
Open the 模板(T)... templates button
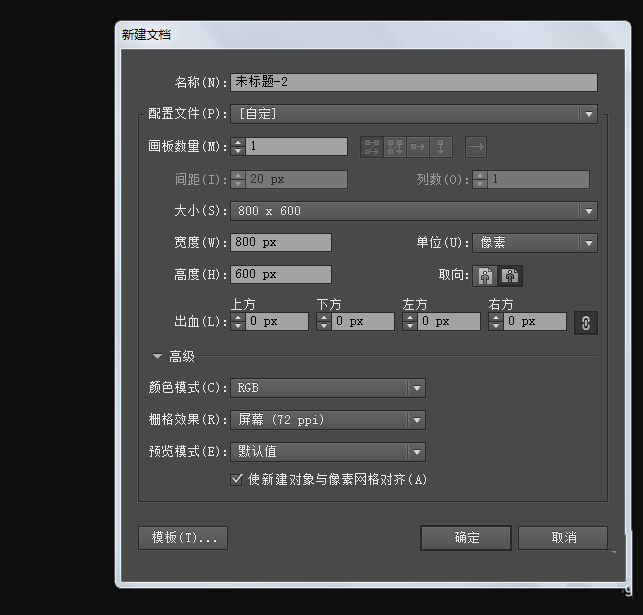point(183,538)
